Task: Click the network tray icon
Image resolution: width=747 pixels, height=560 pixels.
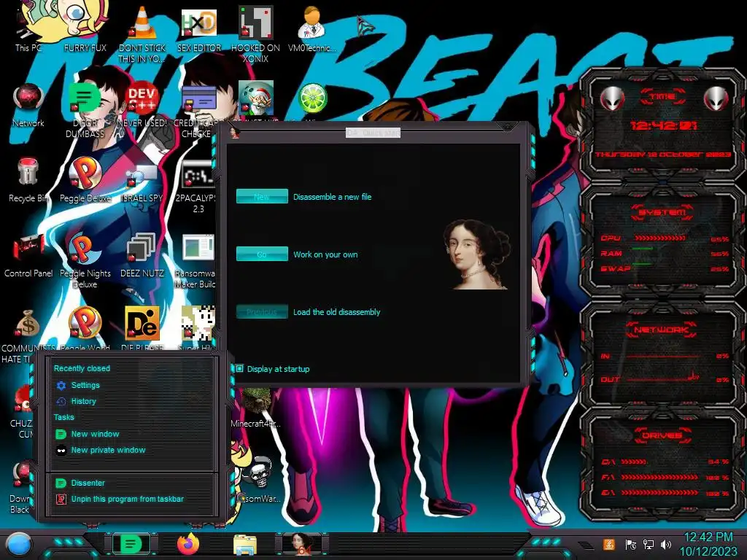Action: 648,544
